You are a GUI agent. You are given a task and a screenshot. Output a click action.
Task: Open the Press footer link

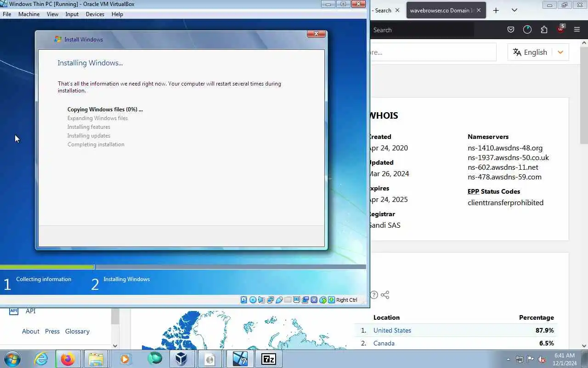52,331
